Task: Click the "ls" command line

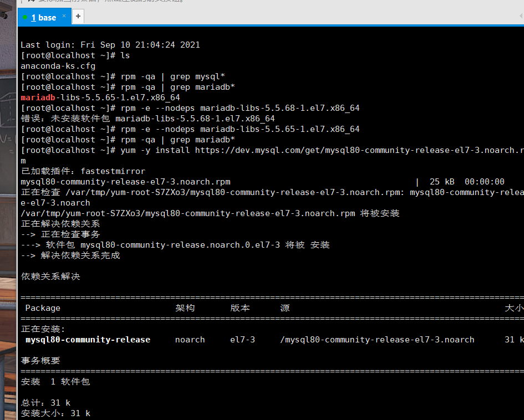Action: (x=75, y=55)
